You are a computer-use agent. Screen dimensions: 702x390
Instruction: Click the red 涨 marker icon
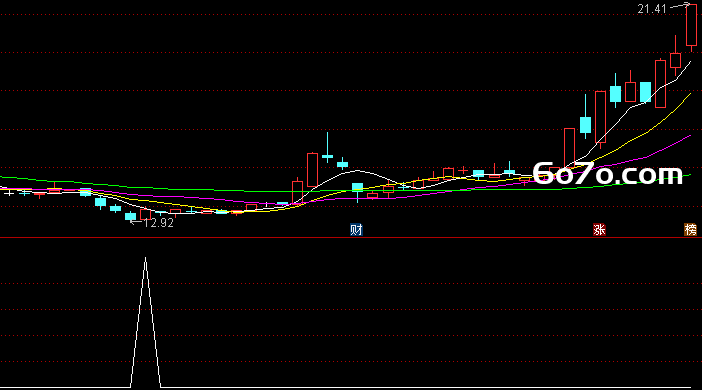pos(599,230)
